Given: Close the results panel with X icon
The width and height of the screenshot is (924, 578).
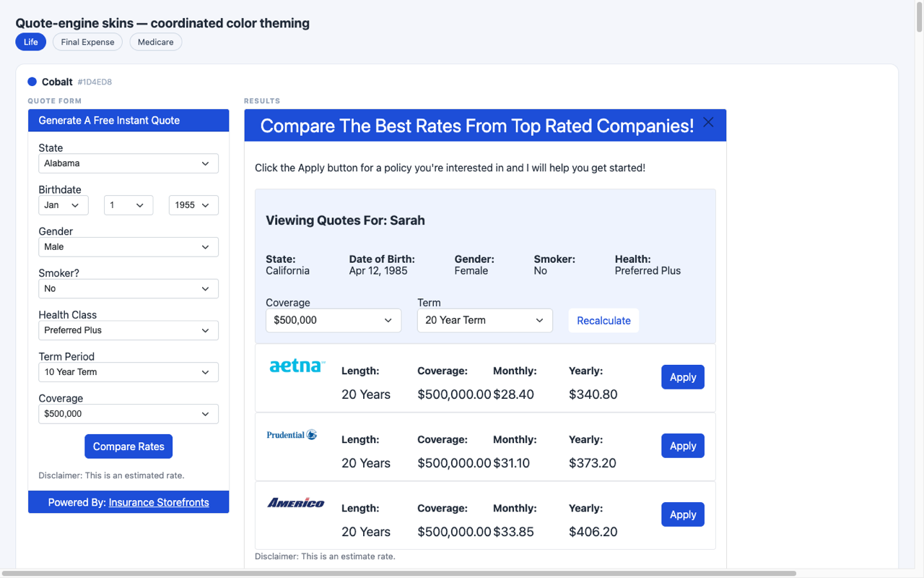Looking at the screenshot, I should coord(708,122).
